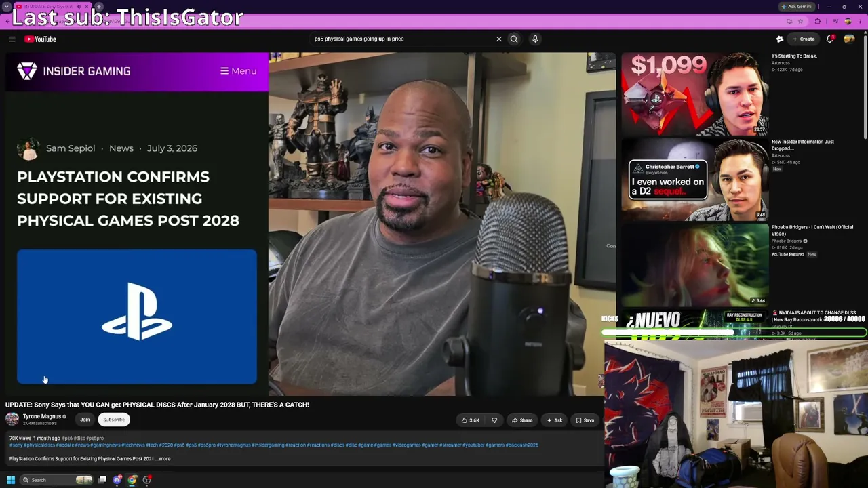868x488 pixels.
Task: Like the video with thumbs up
Action: tap(471, 420)
